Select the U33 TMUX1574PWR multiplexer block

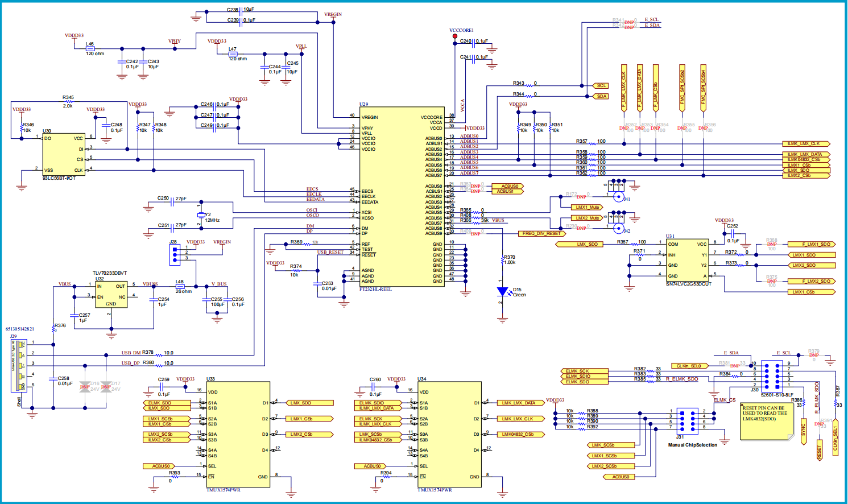[238, 435]
